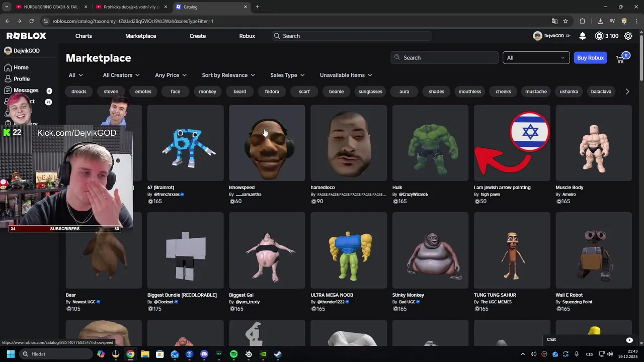This screenshot has width=644, height=362.
Task: Open Spotify from the taskbar
Action: point(234,354)
